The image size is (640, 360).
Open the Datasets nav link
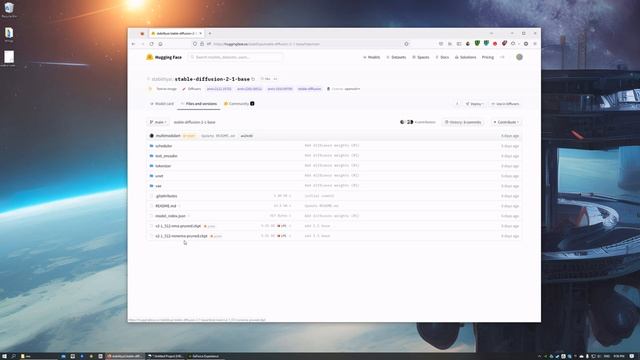pos(396,57)
